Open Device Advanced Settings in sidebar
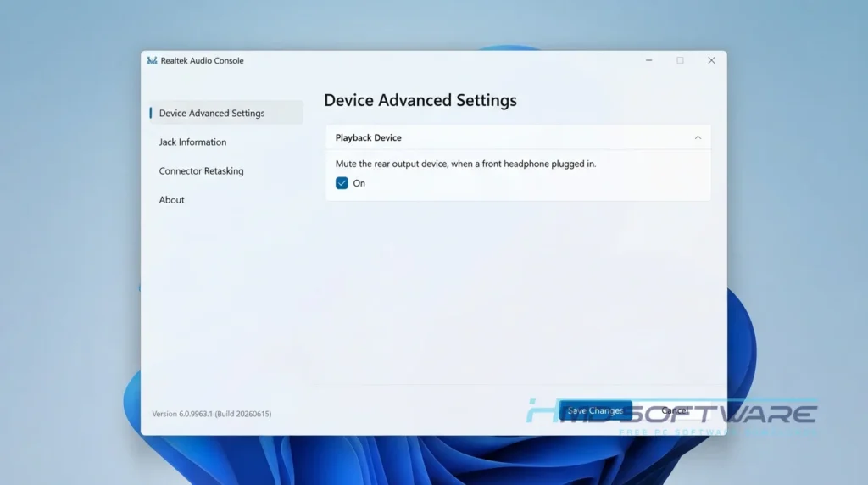 [225, 113]
